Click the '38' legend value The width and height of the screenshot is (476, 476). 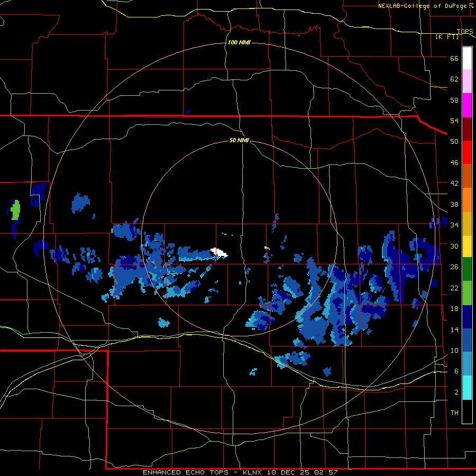click(x=454, y=204)
